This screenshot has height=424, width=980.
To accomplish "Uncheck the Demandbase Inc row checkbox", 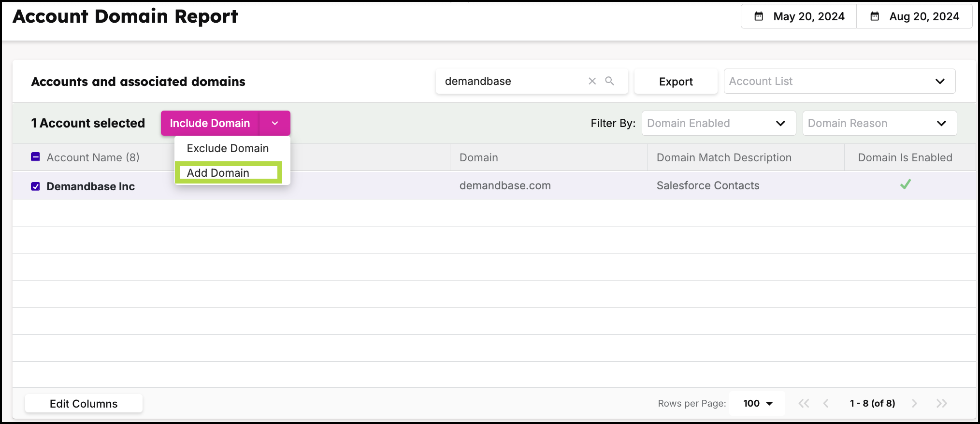I will [35, 186].
